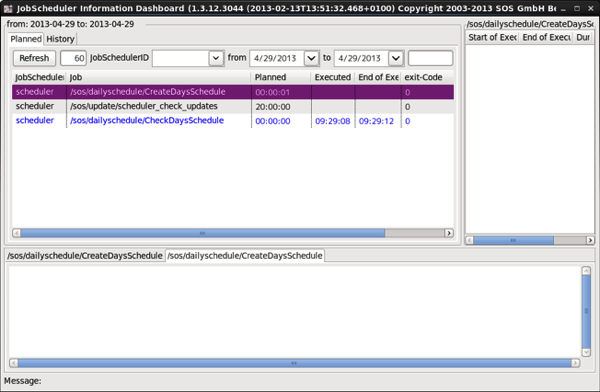
Task: Open the first CreateDaysSchedule log tab
Action: click(x=85, y=256)
